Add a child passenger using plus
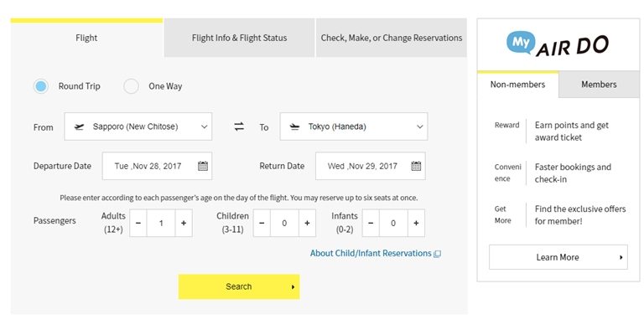Screen dimensions: 644x330 (307, 223)
